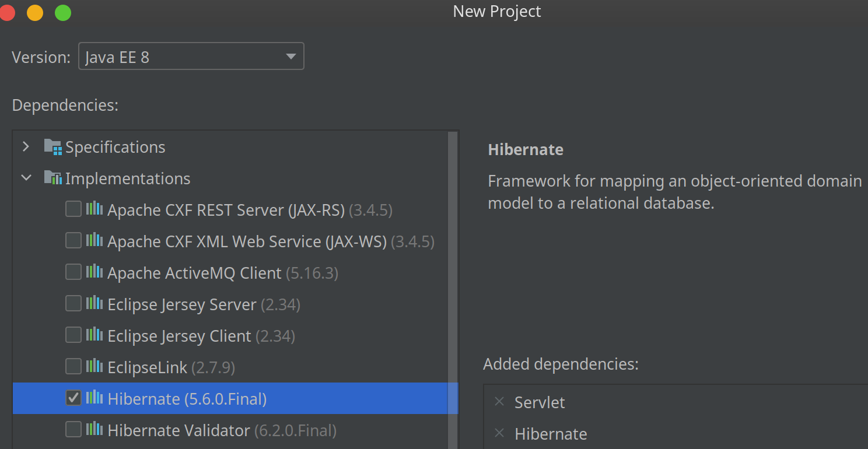Click the Hibernate entry in added dependencies

tap(551, 434)
